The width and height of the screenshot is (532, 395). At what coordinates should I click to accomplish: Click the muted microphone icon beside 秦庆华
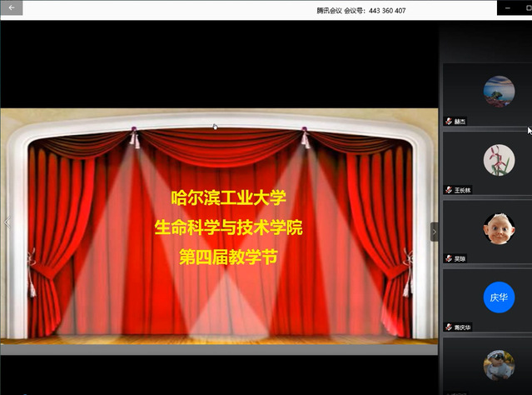coord(448,327)
